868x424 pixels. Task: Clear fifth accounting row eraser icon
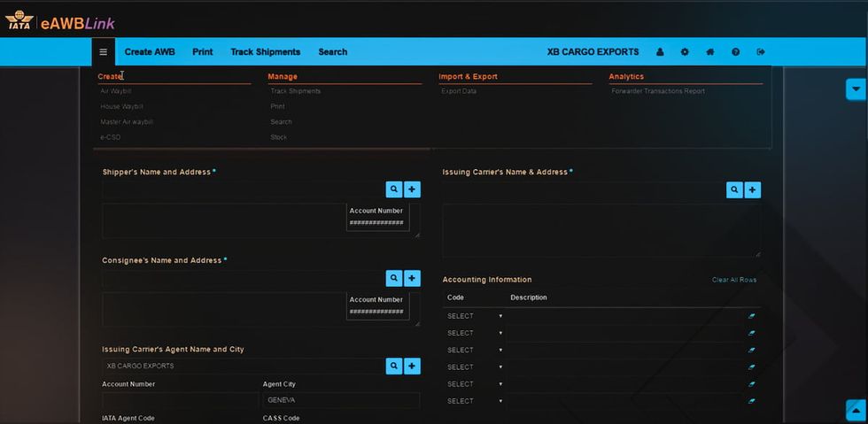coord(751,384)
